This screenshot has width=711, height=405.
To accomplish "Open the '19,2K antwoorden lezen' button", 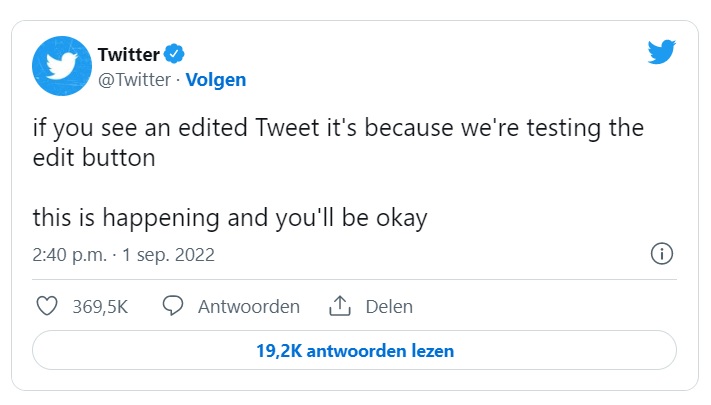I will click(x=355, y=351).
